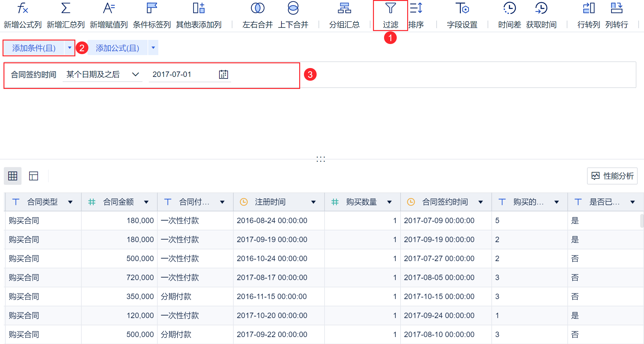Viewport: 644px width, 344px height.
Task: Click the 时间差 time difference icon
Action: (x=509, y=9)
